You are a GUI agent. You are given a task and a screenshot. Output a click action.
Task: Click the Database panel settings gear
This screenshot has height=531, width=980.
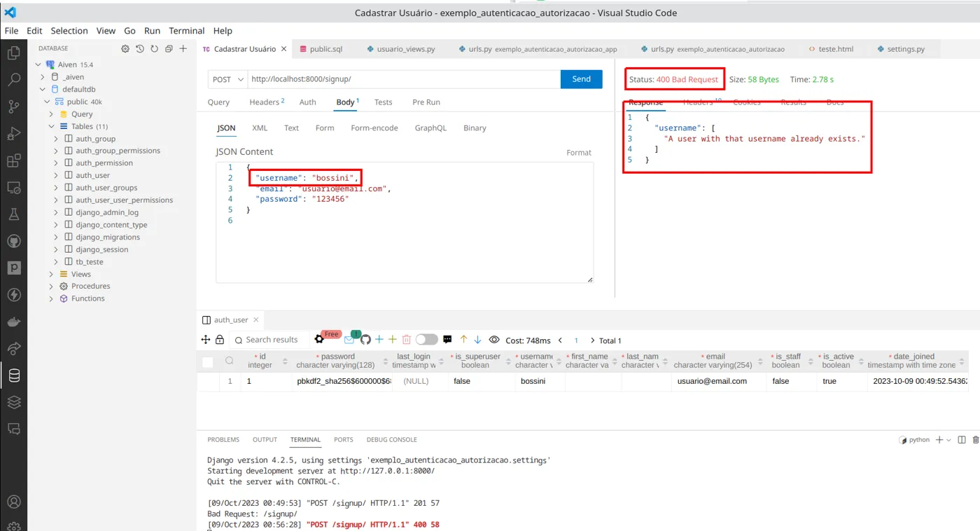pyautogui.click(x=125, y=49)
